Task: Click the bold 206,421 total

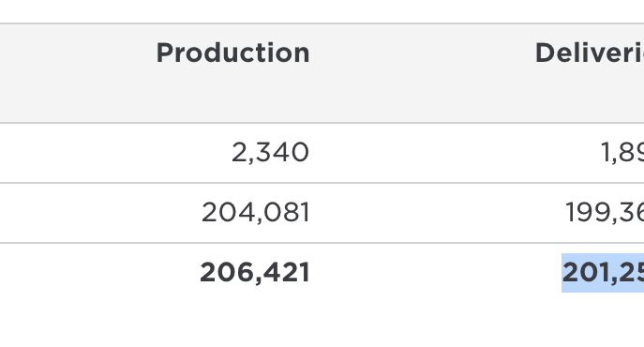Action: [255, 273]
